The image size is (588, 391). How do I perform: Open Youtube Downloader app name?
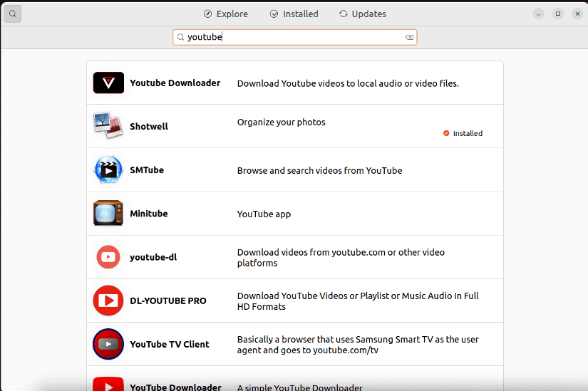tap(175, 83)
